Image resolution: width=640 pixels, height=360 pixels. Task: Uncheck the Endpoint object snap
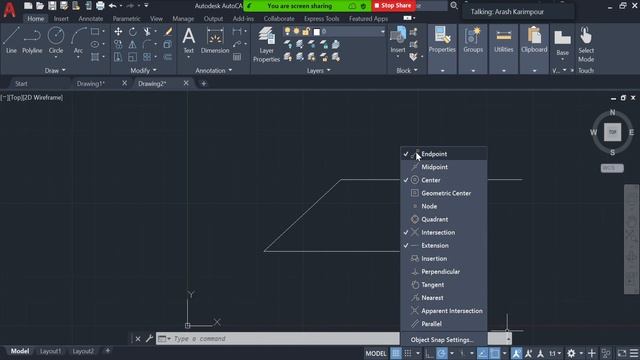(x=444, y=154)
